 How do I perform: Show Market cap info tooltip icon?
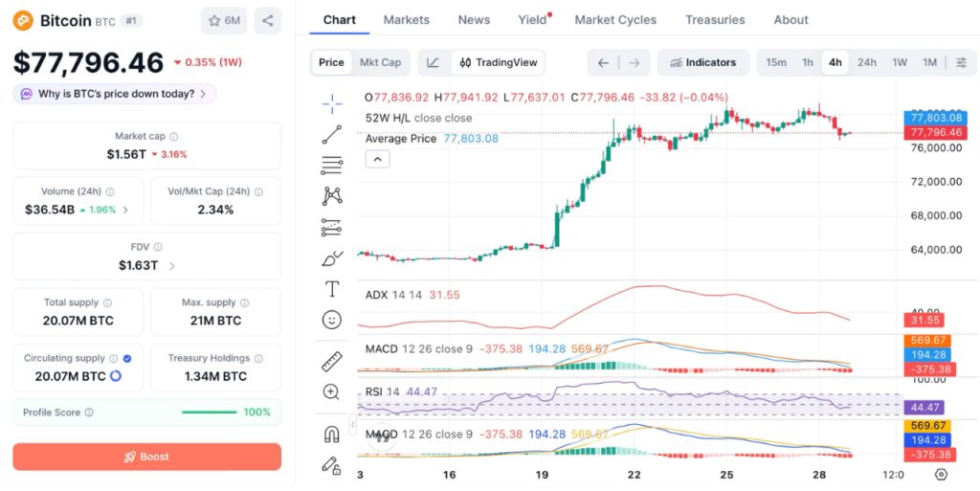(x=174, y=136)
